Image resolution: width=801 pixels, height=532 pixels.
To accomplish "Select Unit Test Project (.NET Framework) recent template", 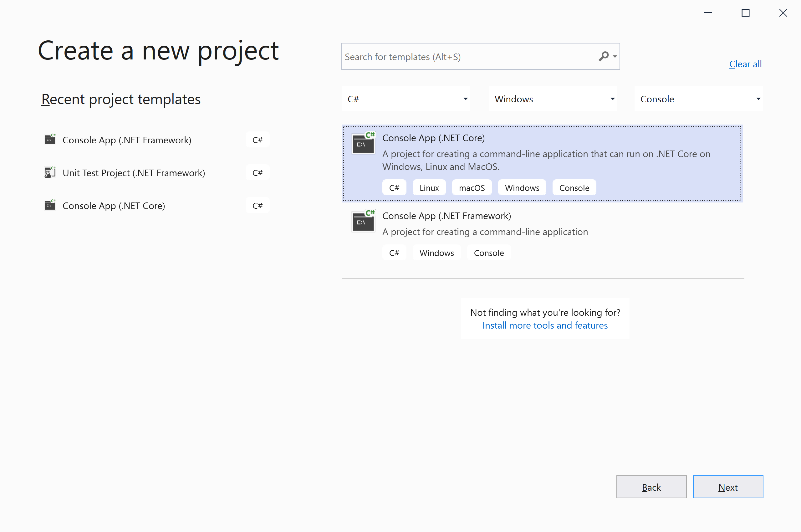I will coord(134,173).
